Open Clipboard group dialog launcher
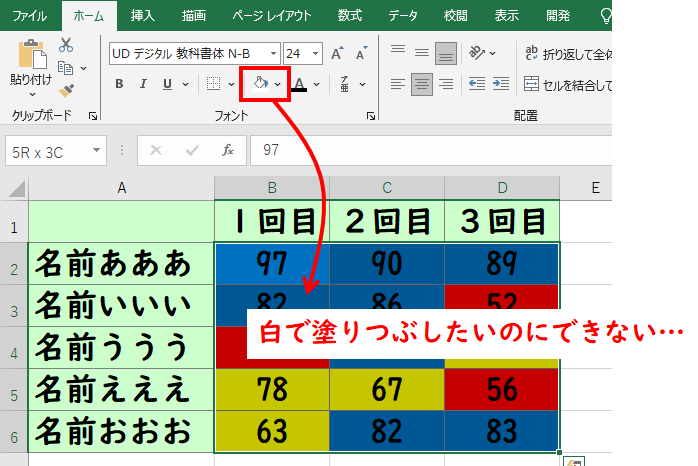This screenshot has height=466, width=698. 93,116
